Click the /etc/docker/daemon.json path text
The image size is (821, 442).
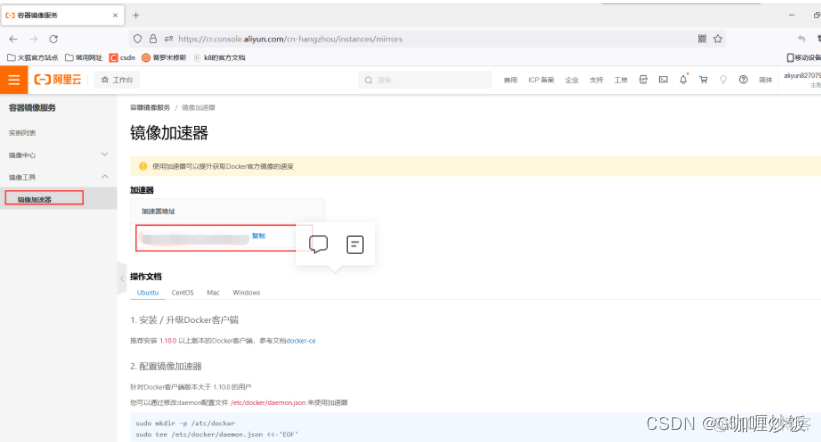pyautogui.click(x=268, y=402)
